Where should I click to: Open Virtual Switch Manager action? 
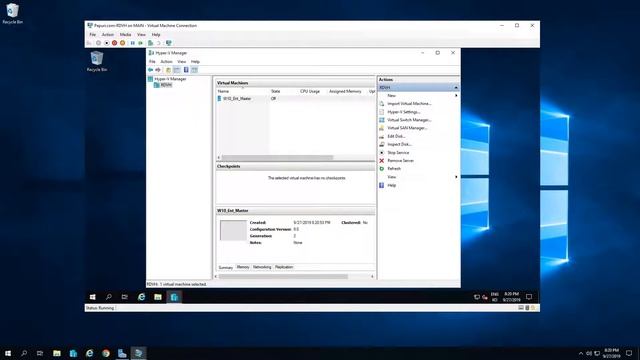coord(409,120)
